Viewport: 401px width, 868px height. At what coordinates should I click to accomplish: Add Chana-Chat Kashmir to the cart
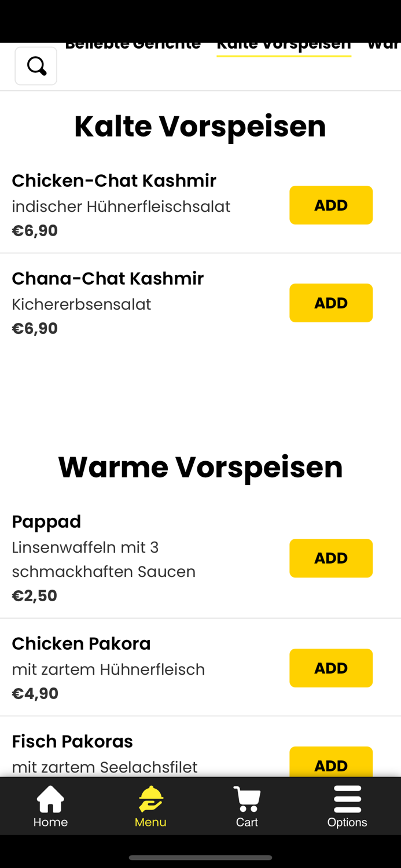[331, 303]
